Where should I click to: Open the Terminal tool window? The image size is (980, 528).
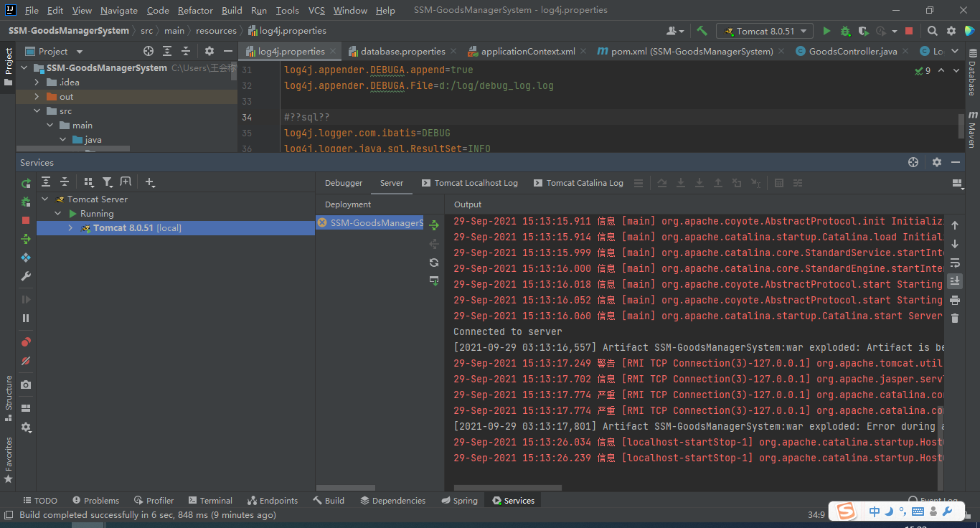pos(210,501)
